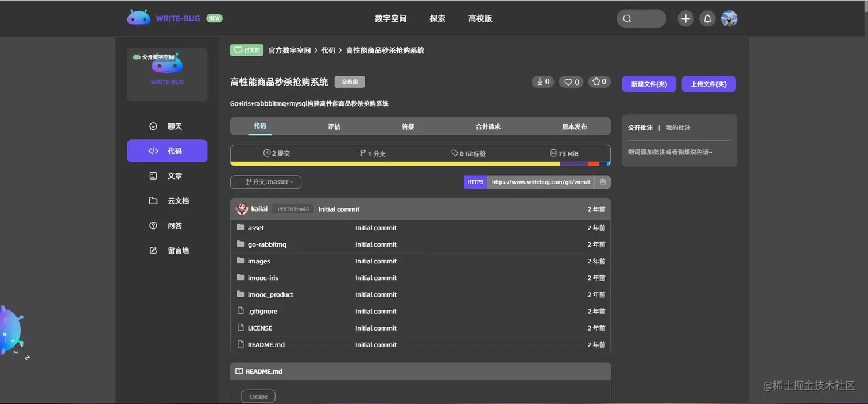This screenshot has width=868, height=404.
Task: Open the search bar icon
Action: click(x=627, y=18)
